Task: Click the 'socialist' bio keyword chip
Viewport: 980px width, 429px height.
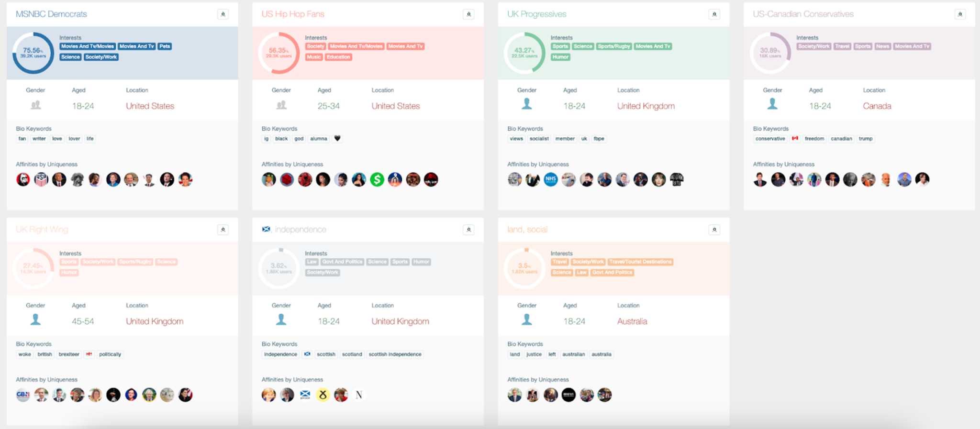Action: [x=539, y=139]
